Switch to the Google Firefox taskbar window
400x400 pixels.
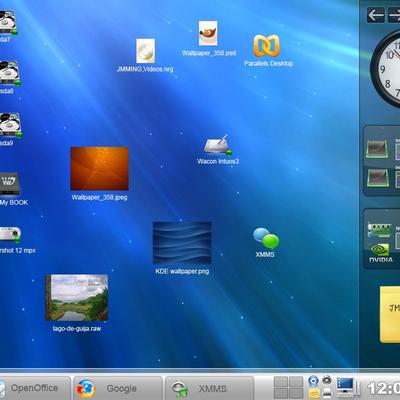(x=118, y=388)
